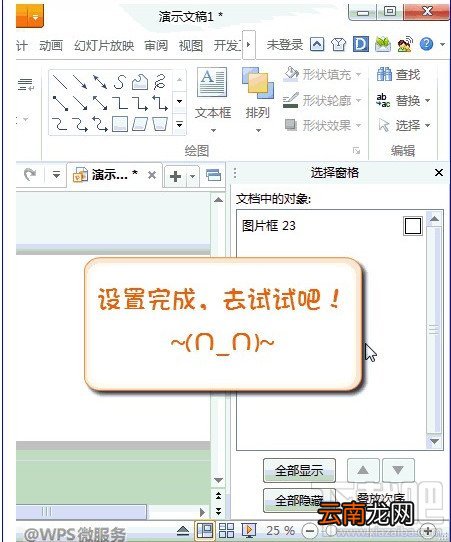451x542 pixels.
Task: Collapse the ribbon with the up-arrow icon
Action: pyautogui.click(x=317, y=45)
